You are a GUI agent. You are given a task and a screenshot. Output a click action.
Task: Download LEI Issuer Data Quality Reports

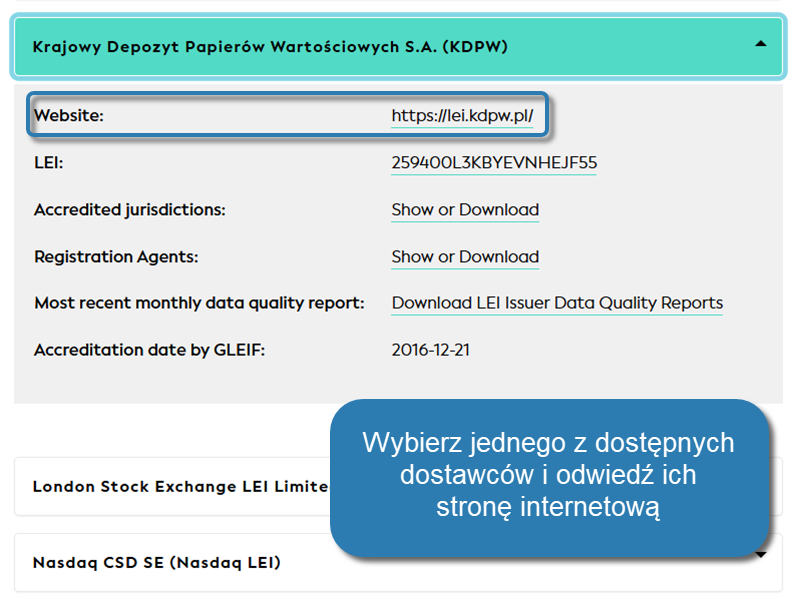coord(557,303)
